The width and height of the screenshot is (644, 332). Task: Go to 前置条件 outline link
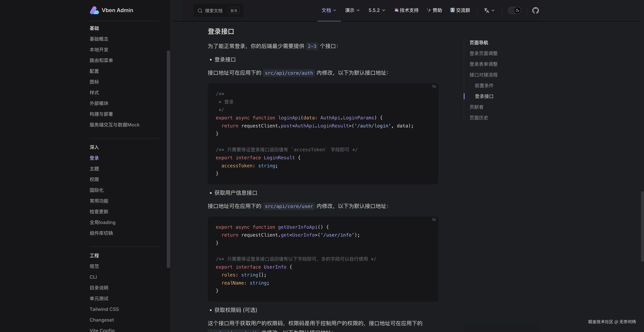(484, 86)
